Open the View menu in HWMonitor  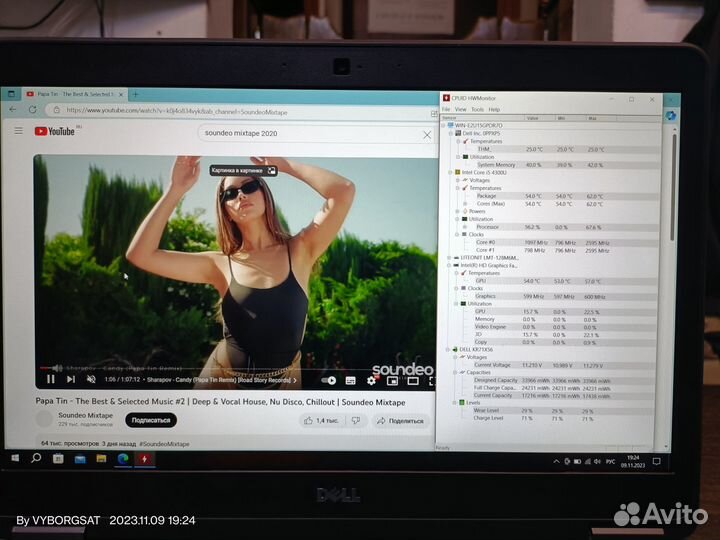(460, 109)
